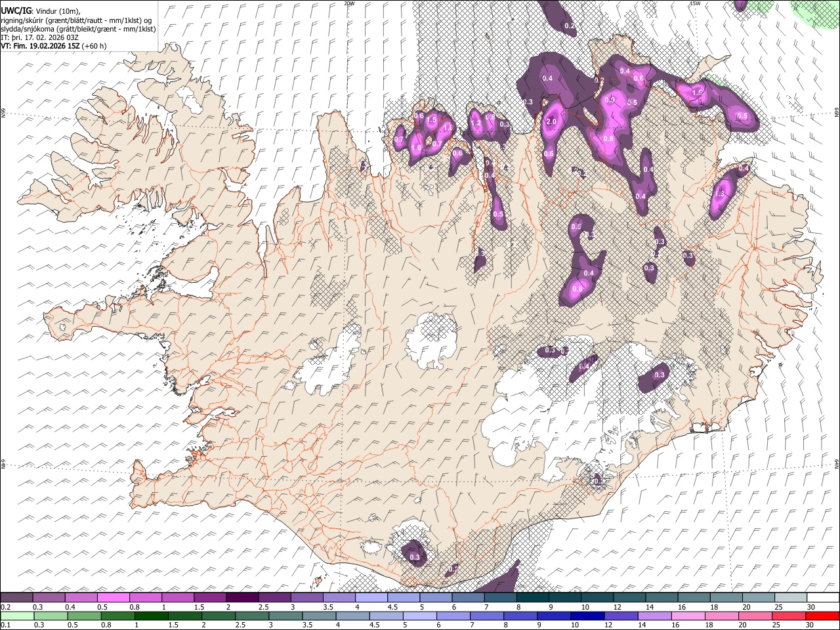Select the darkest green 1–1.5 rain legend swatch
The image size is (840, 630).
(x=152, y=616)
